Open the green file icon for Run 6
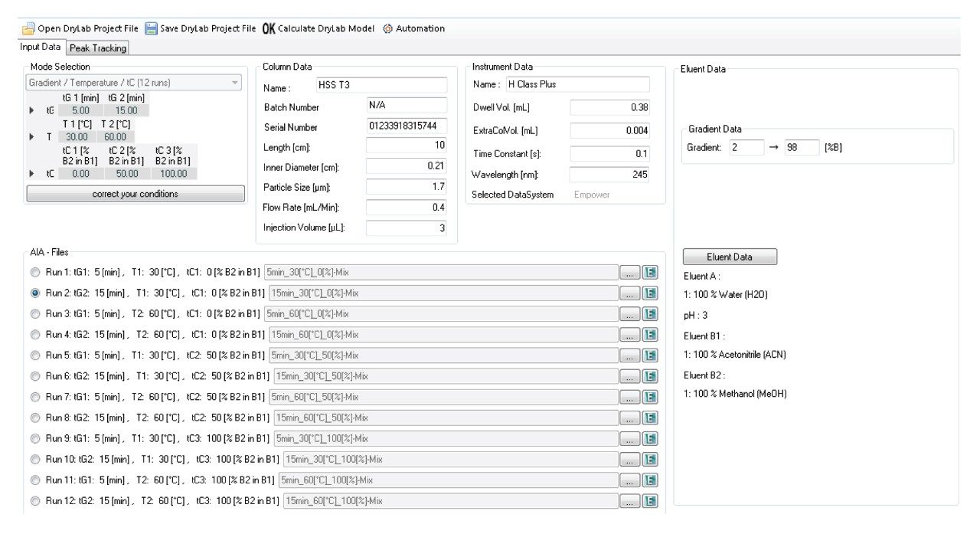The image size is (980, 534). click(x=650, y=376)
